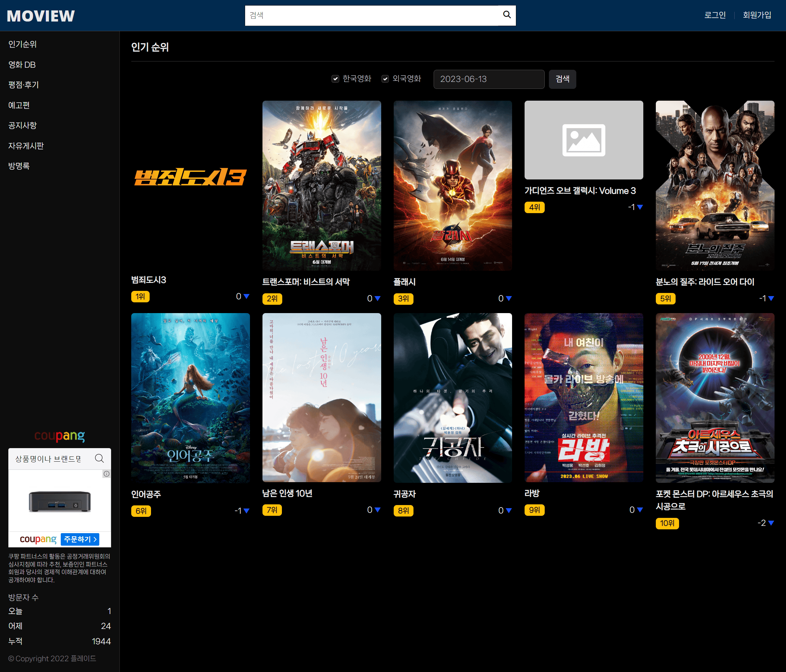The image size is (786, 672).
Task: Click the MOVIEW logo
Action: tap(41, 16)
